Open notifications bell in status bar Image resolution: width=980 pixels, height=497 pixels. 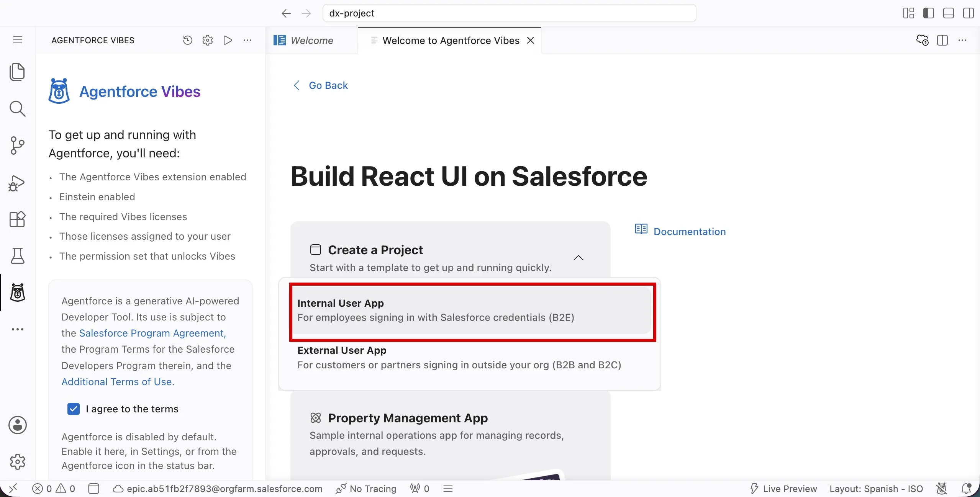[967, 489]
